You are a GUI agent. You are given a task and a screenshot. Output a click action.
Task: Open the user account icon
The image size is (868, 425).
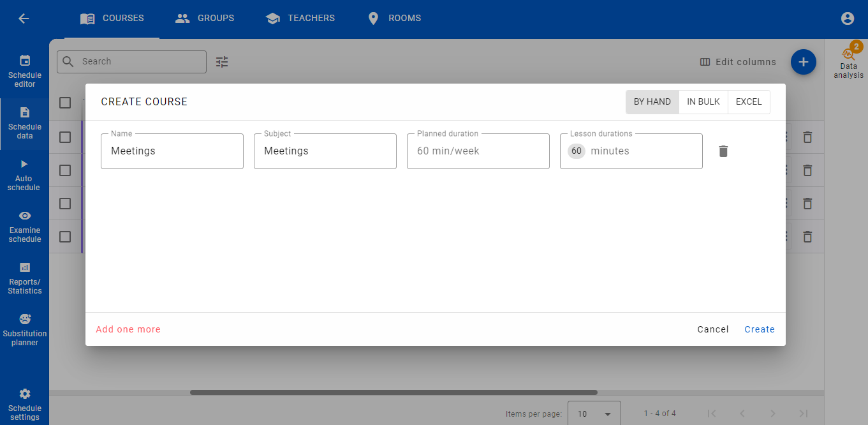click(848, 19)
